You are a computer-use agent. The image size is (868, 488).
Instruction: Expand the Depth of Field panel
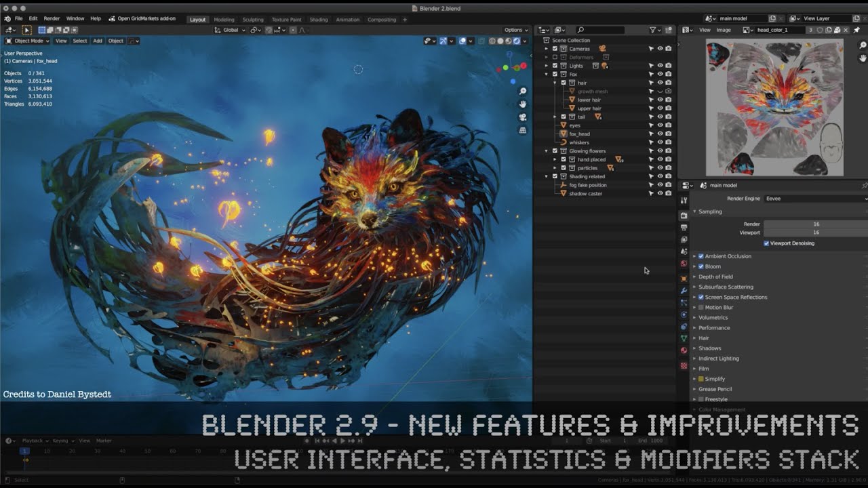tap(694, 277)
